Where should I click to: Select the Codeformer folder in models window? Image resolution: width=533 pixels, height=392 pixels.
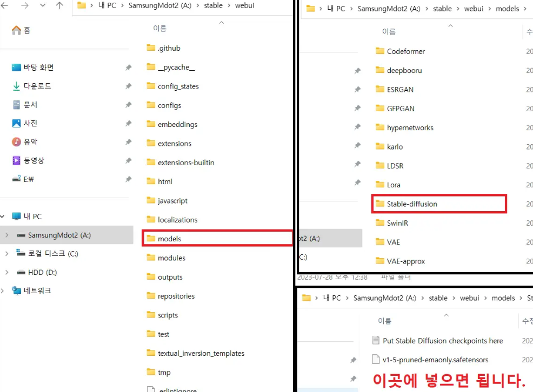[400, 51]
